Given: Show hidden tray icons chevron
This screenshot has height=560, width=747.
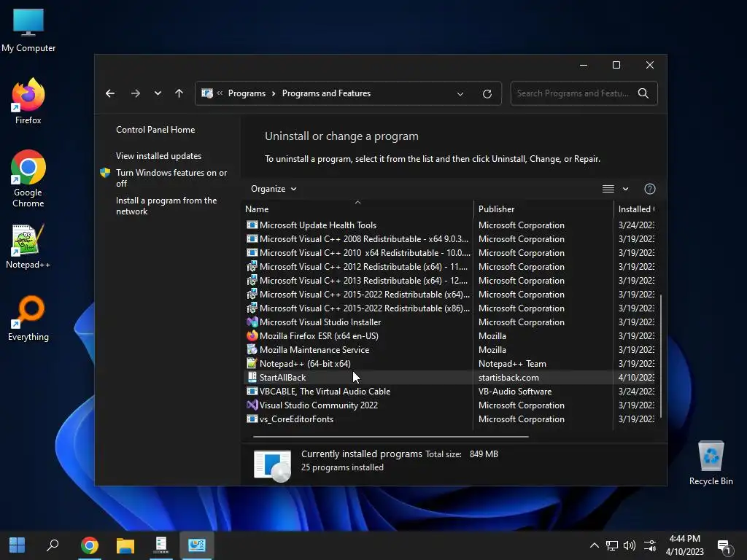Looking at the screenshot, I should 594,545.
